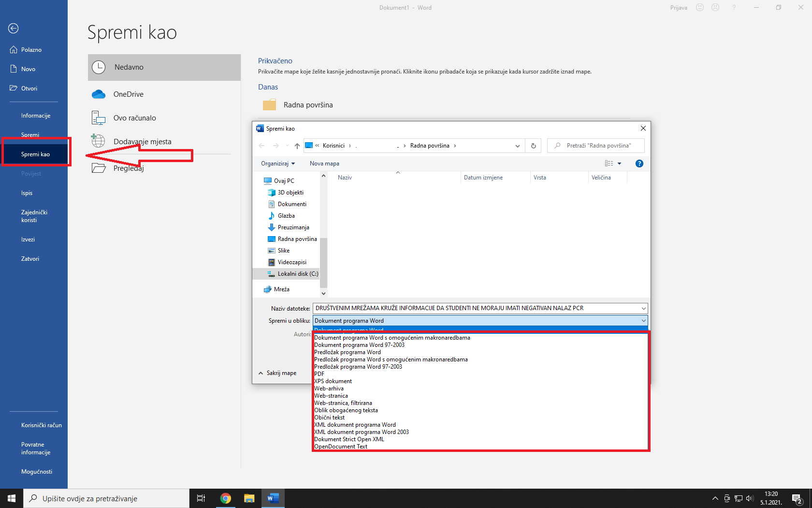Click the blue help question-mark icon
Image resolution: width=812 pixels, height=508 pixels.
point(639,164)
